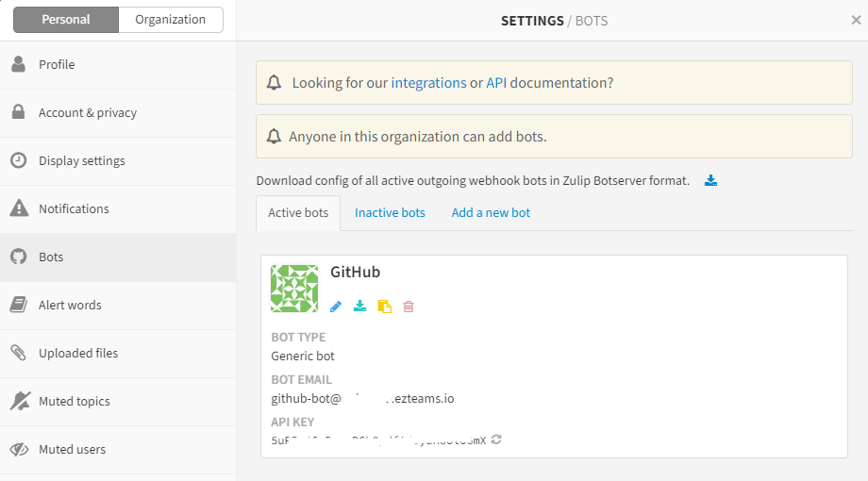Regenerate the GitHub bot API key
The width and height of the screenshot is (868, 481).
[x=496, y=440]
